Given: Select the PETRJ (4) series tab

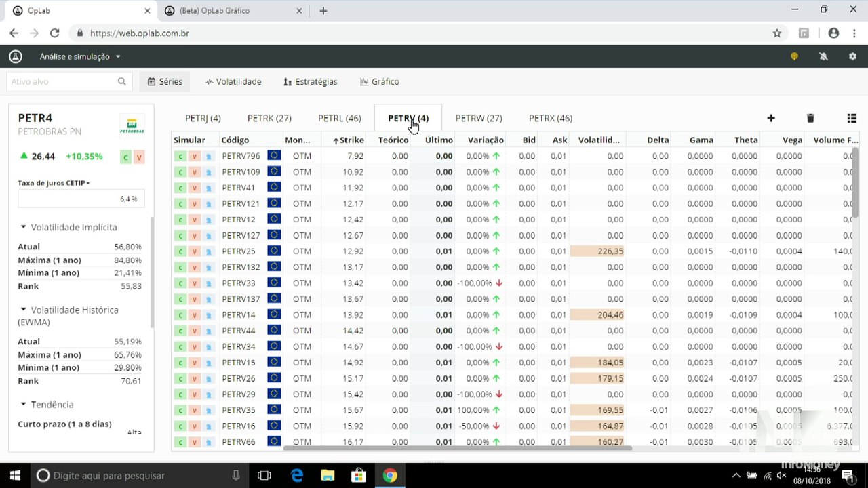Looking at the screenshot, I should 203,118.
